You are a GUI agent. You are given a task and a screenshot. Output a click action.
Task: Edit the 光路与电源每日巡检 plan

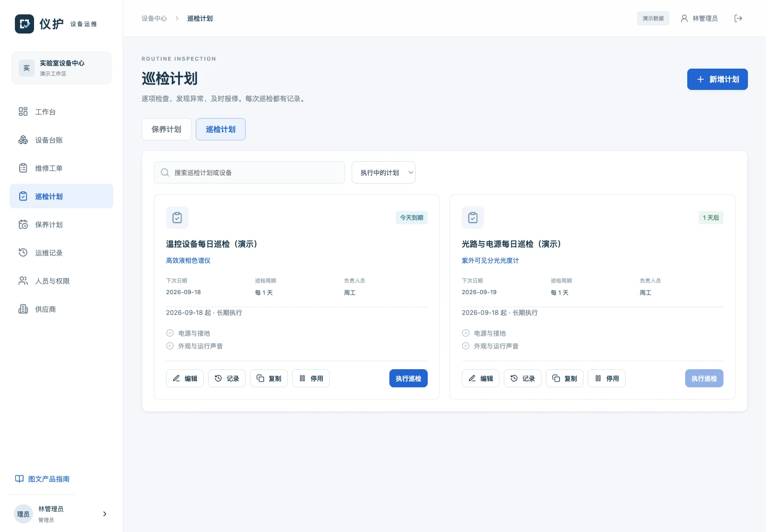pos(480,378)
